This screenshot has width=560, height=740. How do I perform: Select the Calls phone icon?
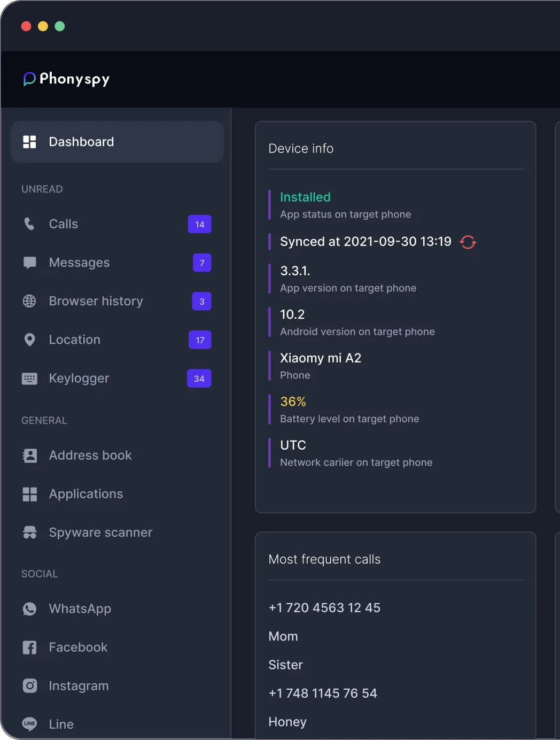click(x=29, y=224)
